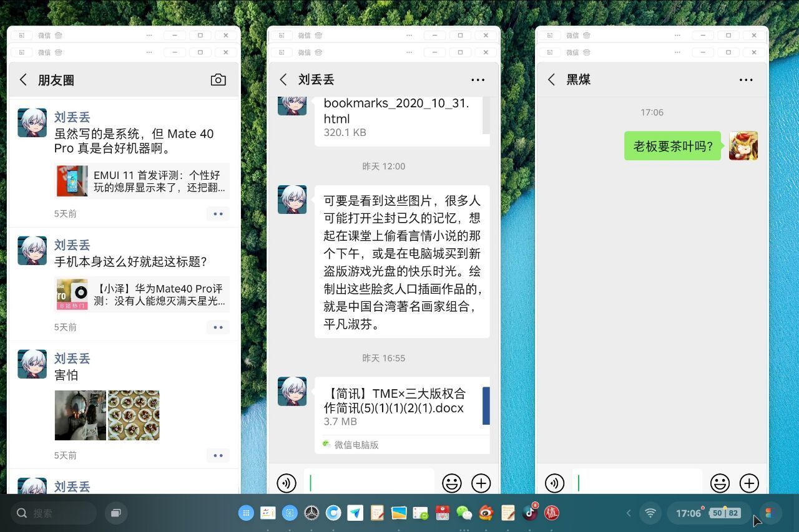This screenshot has width=799, height=532.
Task: Click the chevron to expand hidden tray icons
Action: pos(628,513)
